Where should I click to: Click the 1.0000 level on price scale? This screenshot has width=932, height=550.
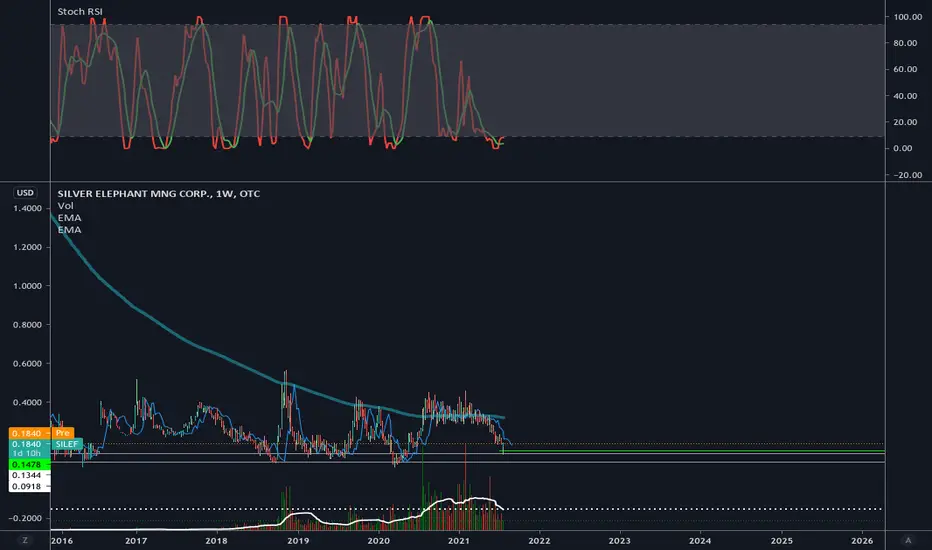click(x=27, y=286)
